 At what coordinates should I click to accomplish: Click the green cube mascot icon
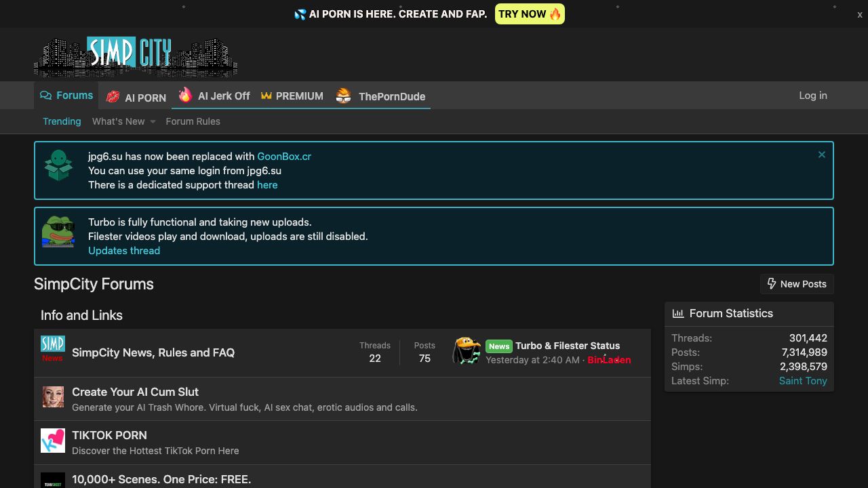[x=58, y=165]
